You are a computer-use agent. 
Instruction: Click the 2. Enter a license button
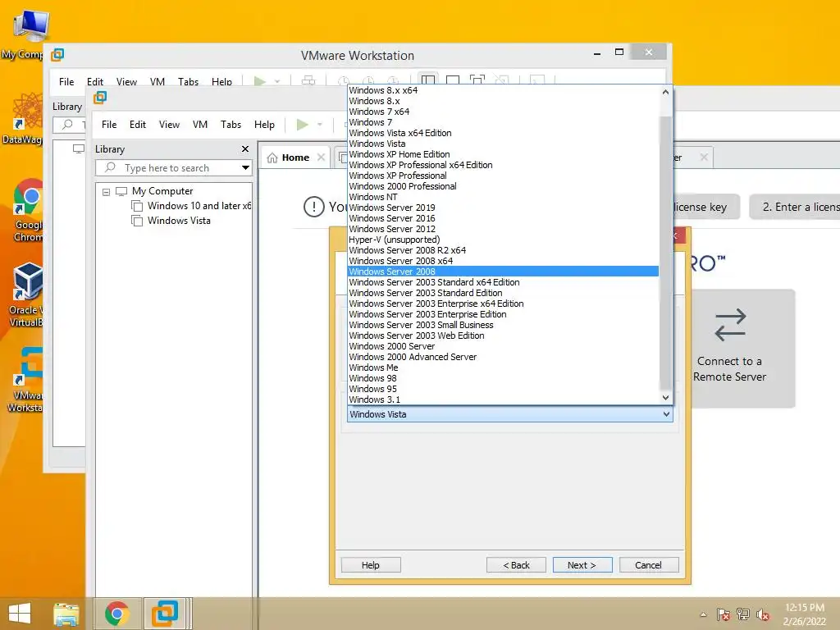[x=795, y=207]
